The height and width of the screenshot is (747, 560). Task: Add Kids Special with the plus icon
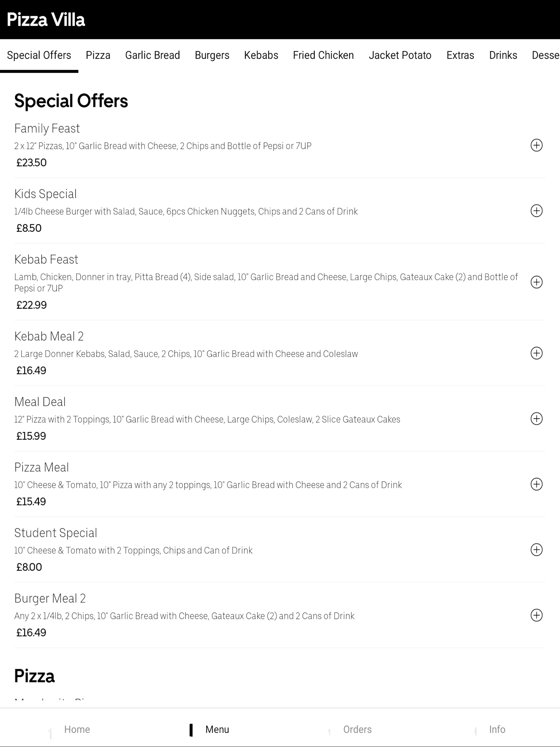[x=536, y=211]
